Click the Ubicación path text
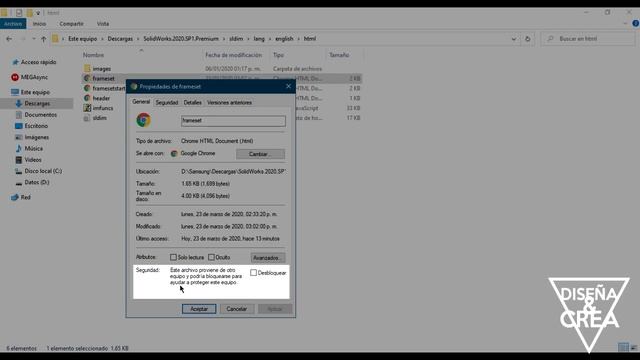This screenshot has width=640, height=360. point(233,171)
